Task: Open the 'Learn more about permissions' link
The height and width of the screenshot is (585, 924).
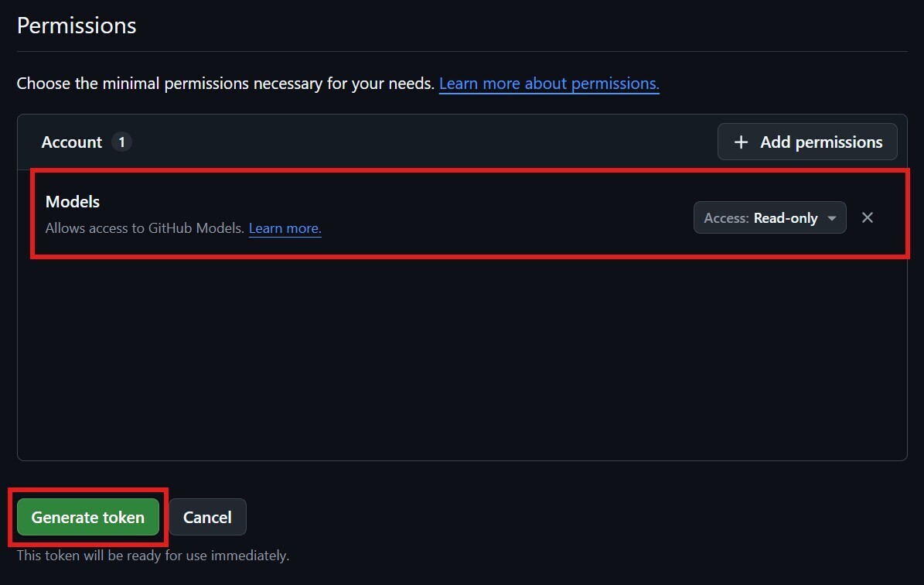Action: 549,84
